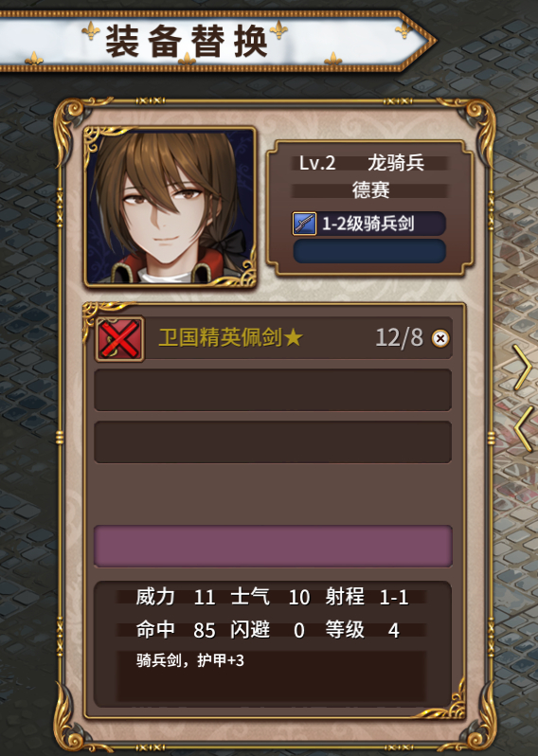Select the third empty equipment slot

pos(273,442)
